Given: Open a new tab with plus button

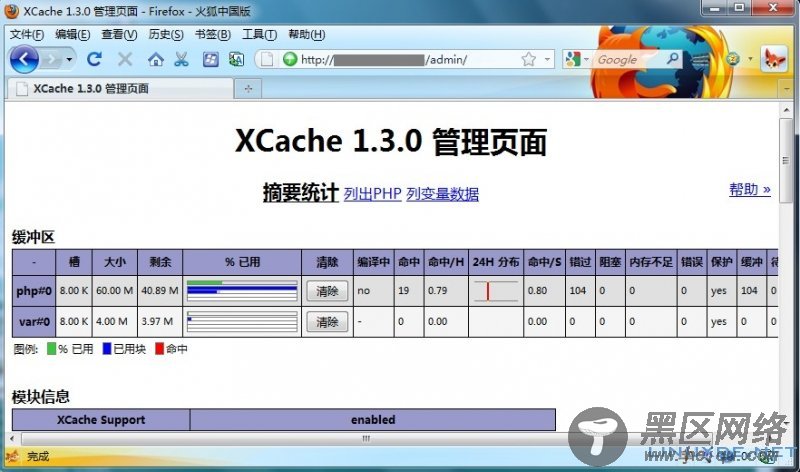Looking at the screenshot, I should [248, 89].
